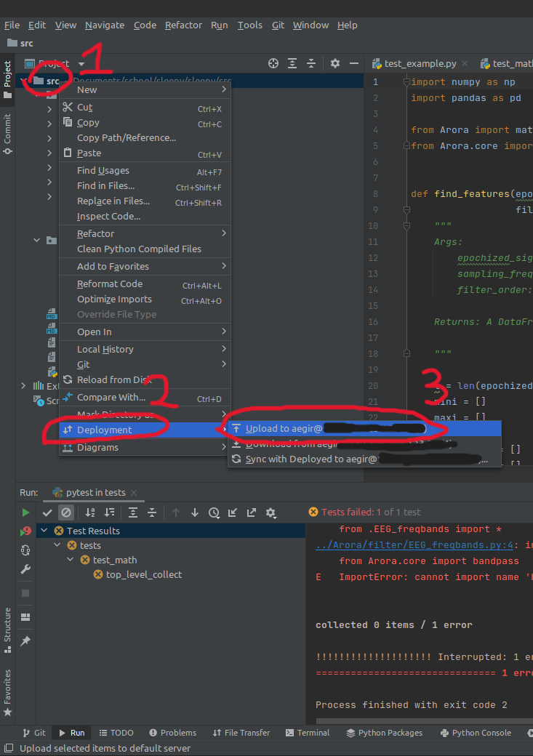Select Reformat Code in context menu
The height and width of the screenshot is (756, 533).
click(110, 284)
